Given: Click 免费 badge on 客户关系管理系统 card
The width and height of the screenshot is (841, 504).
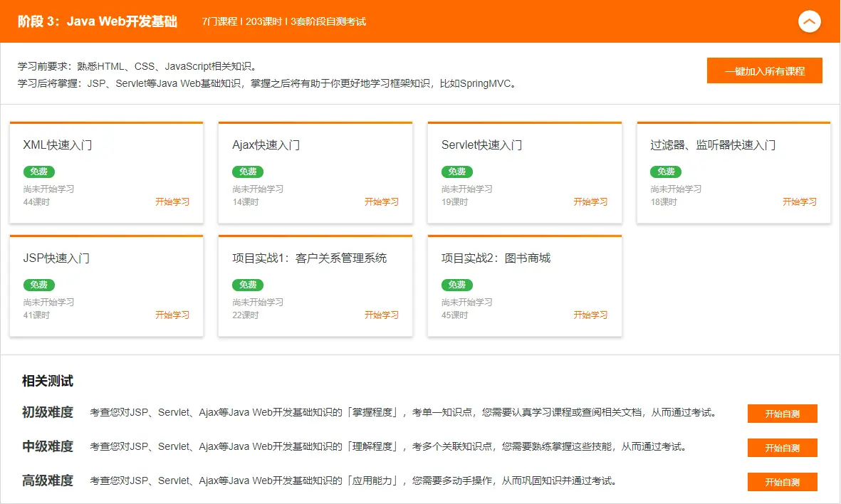Looking at the screenshot, I should [248, 285].
